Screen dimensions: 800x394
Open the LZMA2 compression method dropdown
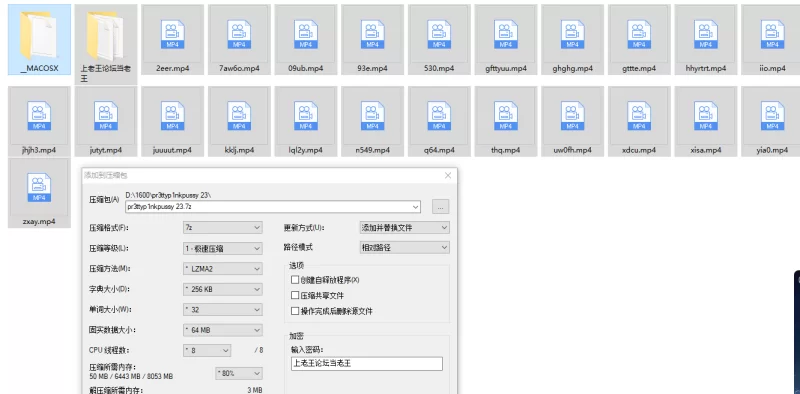(222, 268)
